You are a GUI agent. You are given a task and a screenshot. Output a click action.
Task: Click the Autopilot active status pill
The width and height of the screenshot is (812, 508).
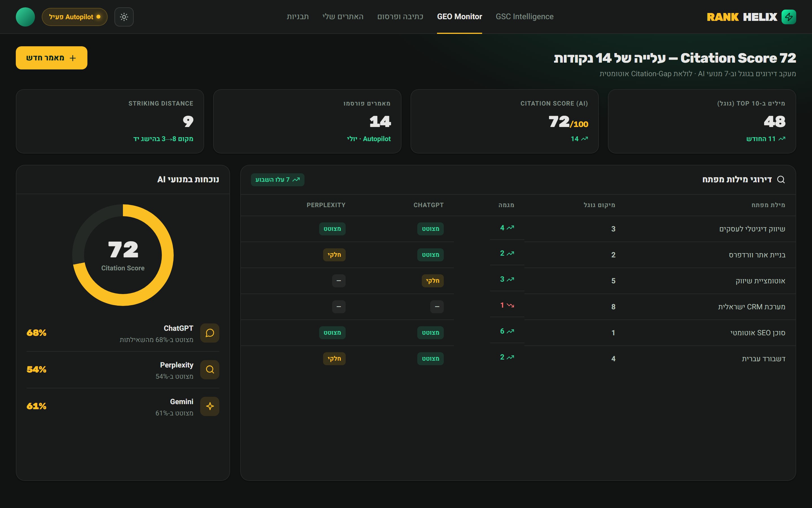pyautogui.click(x=74, y=17)
